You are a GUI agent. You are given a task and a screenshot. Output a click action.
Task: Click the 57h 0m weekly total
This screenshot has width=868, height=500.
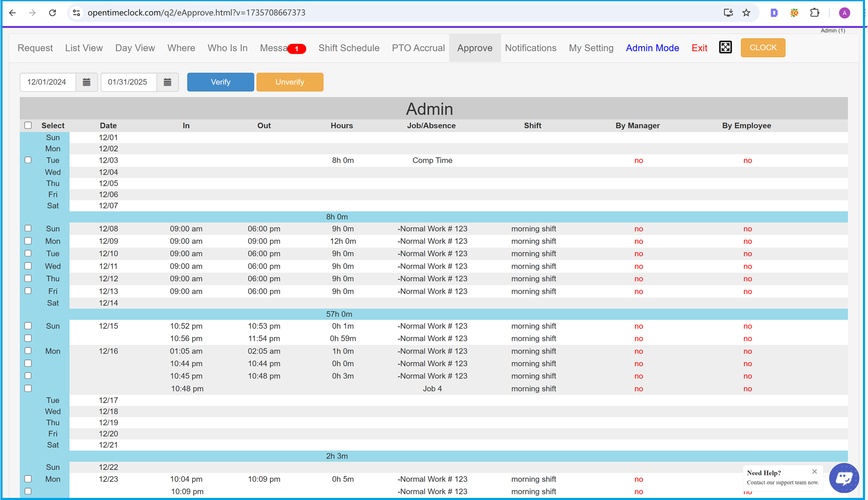(339, 314)
